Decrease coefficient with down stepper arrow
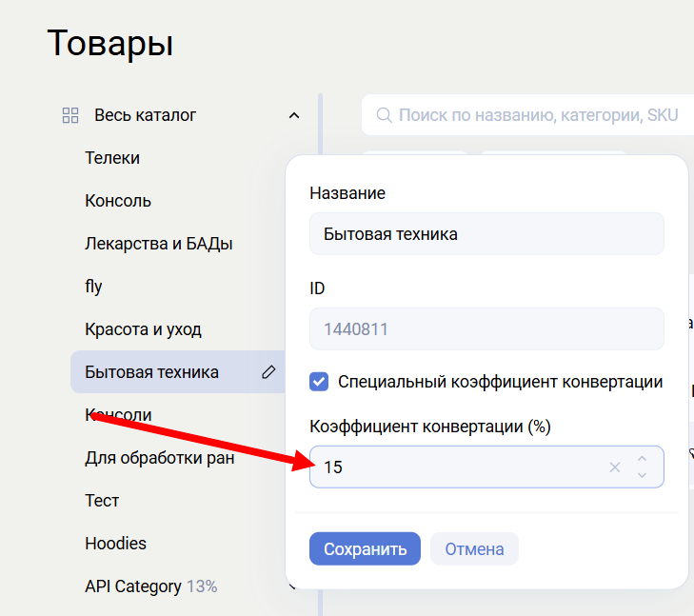 click(x=642, y=475)
